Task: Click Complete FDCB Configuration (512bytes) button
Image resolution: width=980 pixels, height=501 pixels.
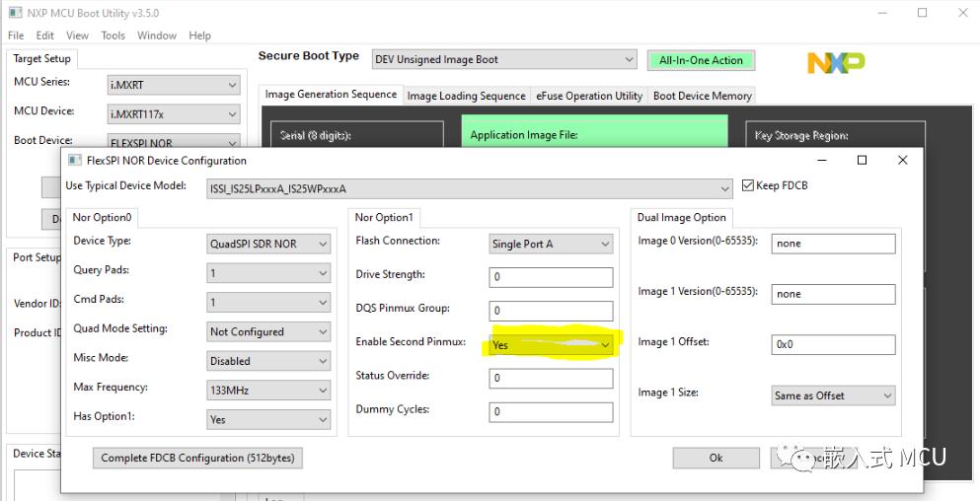Action: (197, 458)
